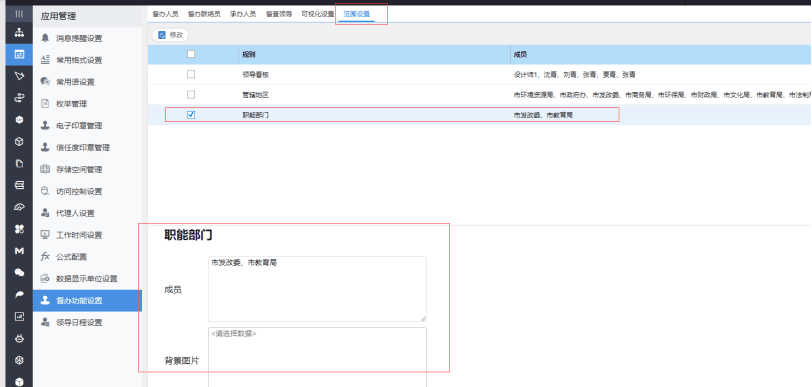Switch to the 承办人员 tab

click(x=243, y=14)
